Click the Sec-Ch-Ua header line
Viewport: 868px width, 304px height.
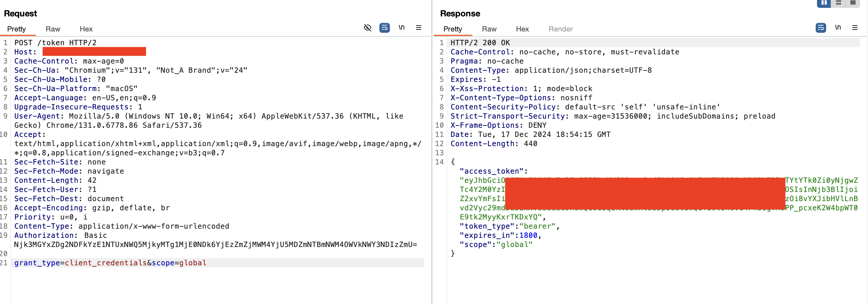(x=131, y=70)
